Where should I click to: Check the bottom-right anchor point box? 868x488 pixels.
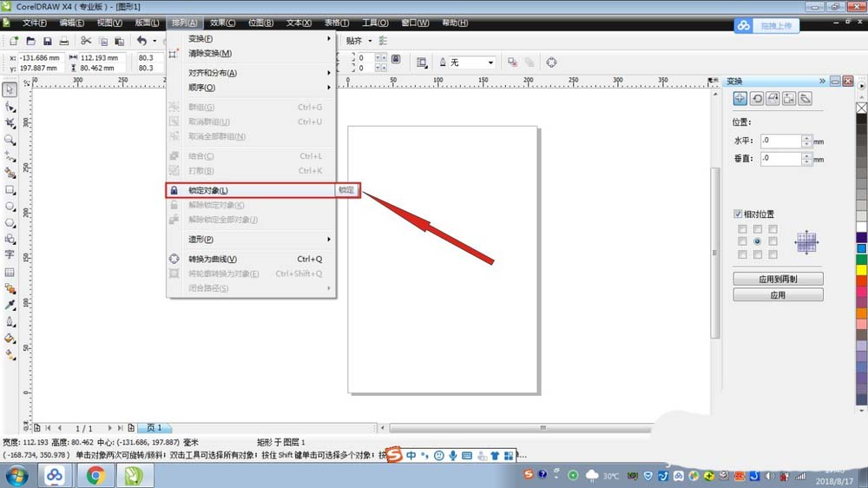click(x=773, y=254)
